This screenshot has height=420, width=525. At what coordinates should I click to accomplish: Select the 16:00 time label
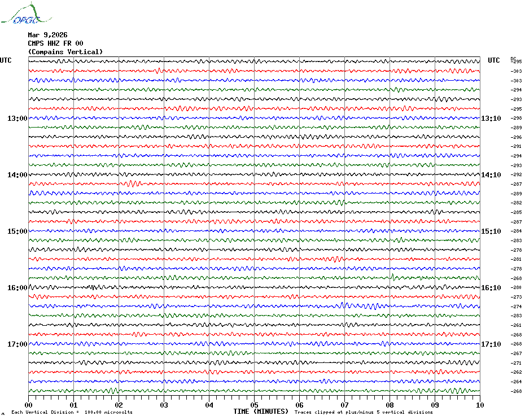tap(17, 288)
